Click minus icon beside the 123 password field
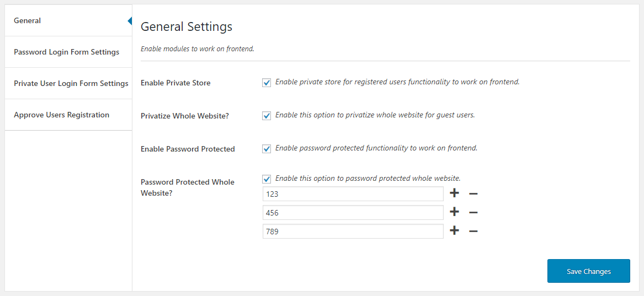Viewport: 644px width, 296px height. [x=473, y=194]
